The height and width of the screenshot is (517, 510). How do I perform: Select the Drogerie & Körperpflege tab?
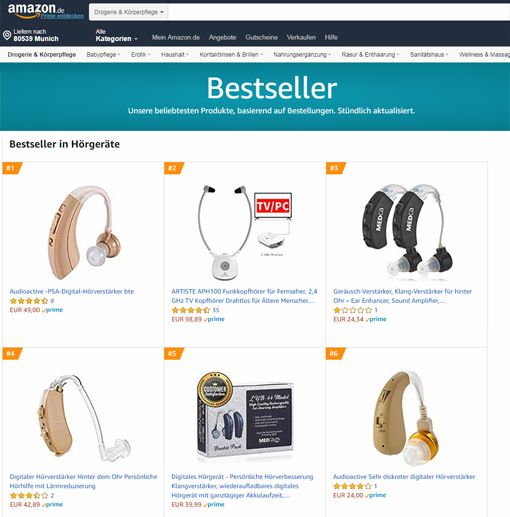point(42,54)
